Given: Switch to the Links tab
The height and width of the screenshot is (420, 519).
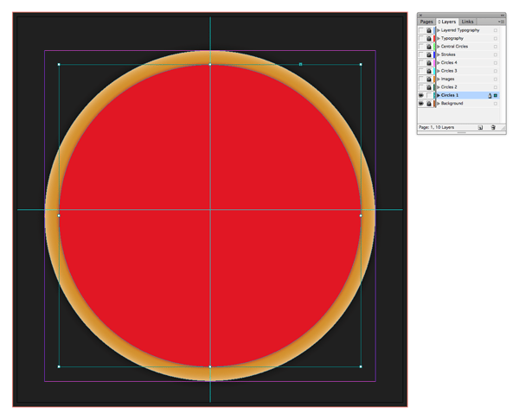Looking at the screenshot, I should click(467, 22).
